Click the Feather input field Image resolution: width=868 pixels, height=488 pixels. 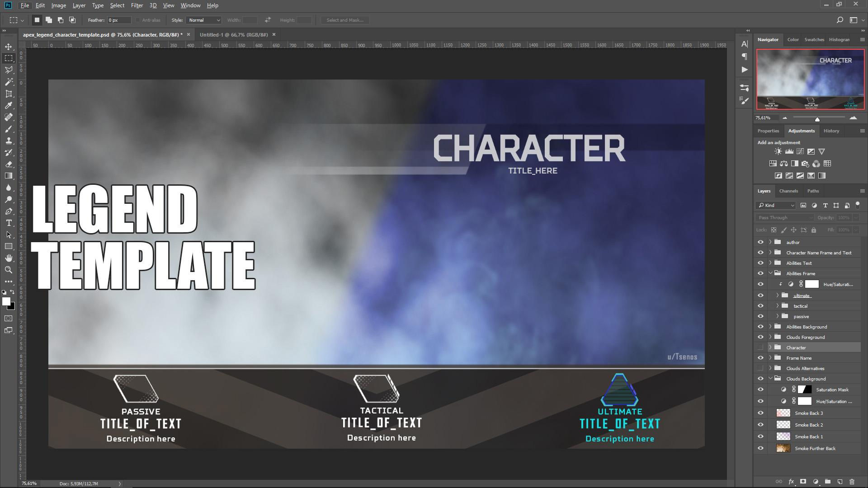(119, 20)
